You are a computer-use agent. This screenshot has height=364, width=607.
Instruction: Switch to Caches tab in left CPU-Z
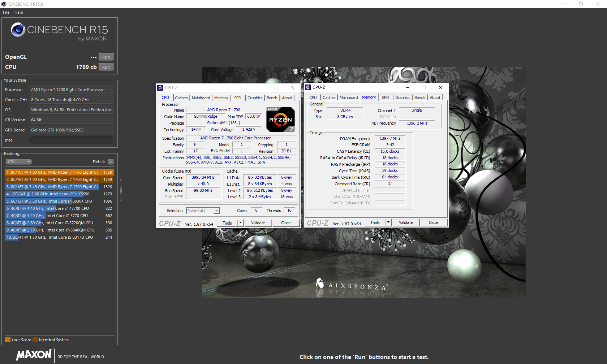click(x=181, y=98)
